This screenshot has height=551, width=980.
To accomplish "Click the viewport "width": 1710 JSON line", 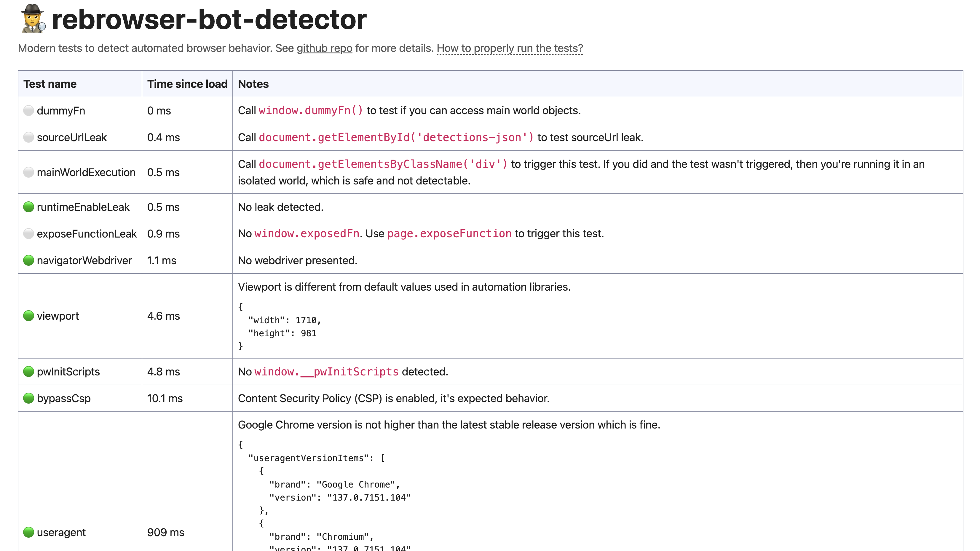I will [285, 320].
